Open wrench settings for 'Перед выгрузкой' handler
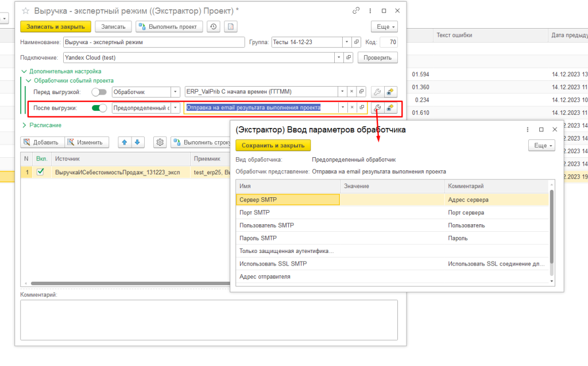 (377, 92)
